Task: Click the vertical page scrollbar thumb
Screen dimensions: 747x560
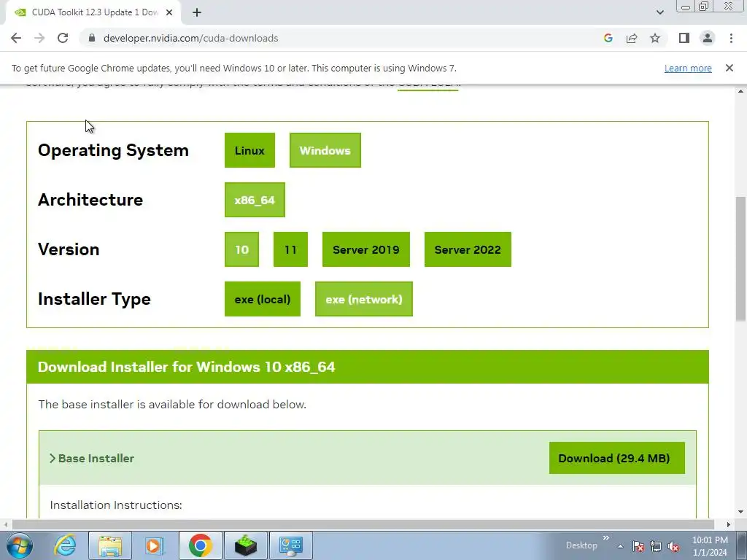Action: coord(740,259)
